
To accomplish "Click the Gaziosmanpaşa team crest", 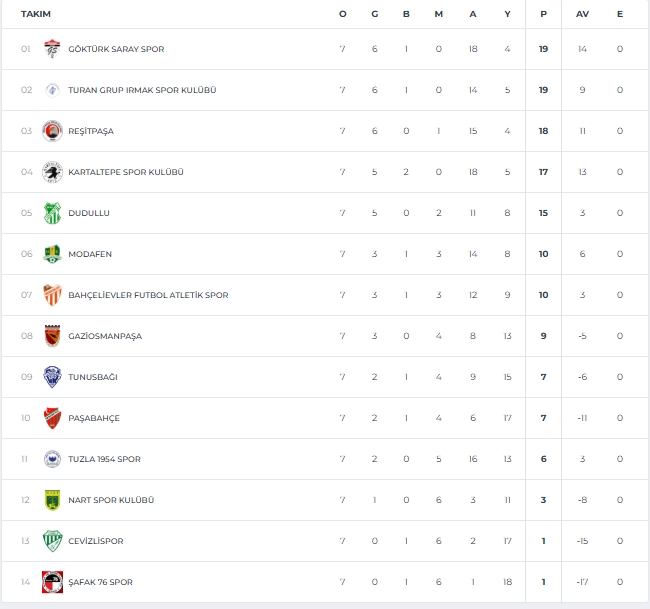I will point(52,336).
